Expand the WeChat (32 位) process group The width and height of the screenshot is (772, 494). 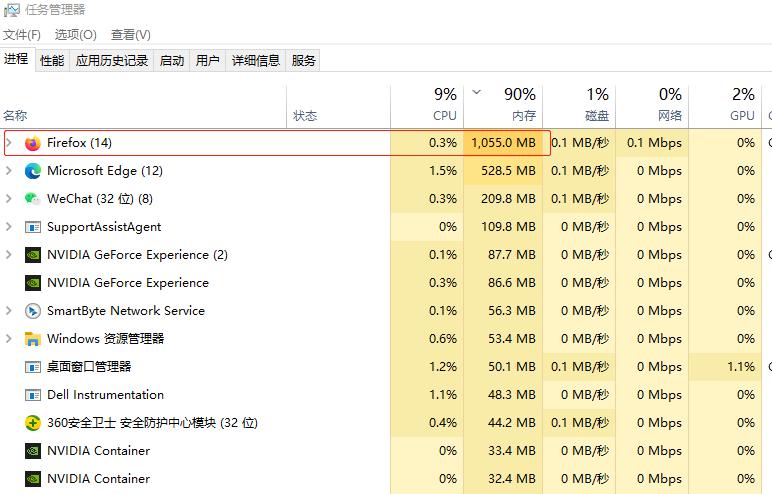pos(9,199)
